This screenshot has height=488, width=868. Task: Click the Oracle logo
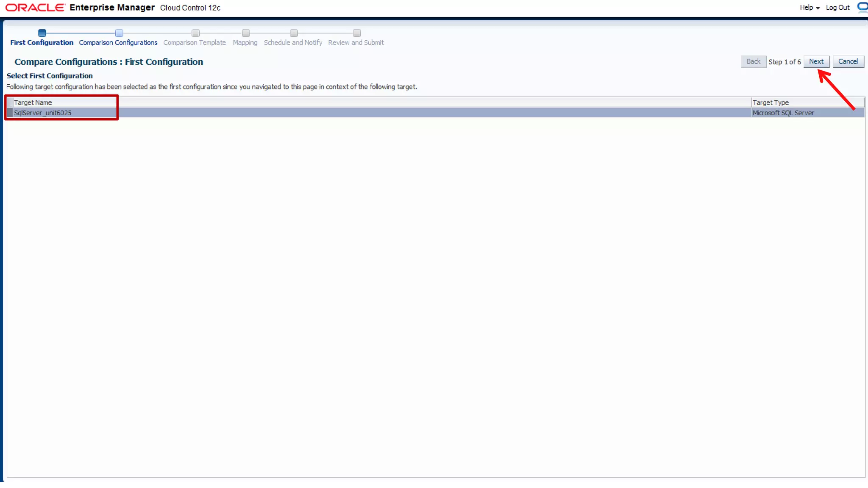click(x=35, y=8)
